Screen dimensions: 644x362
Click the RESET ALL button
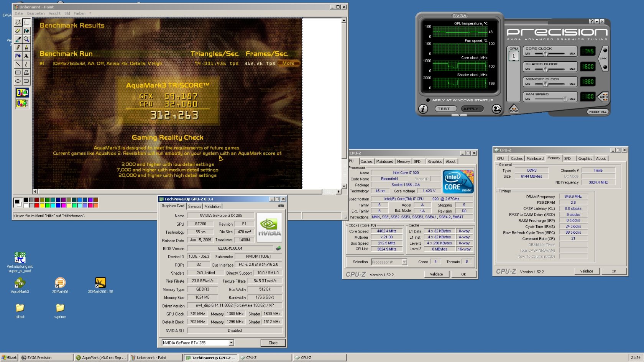[598, 111]
